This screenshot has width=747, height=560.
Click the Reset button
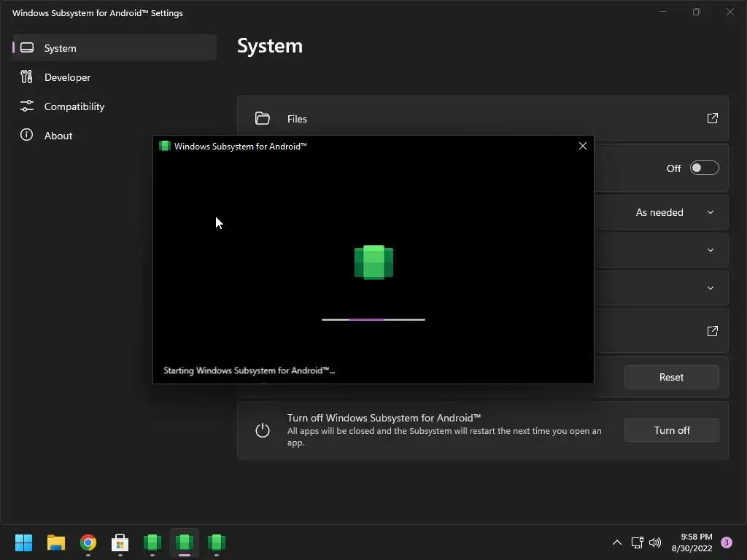(671, 377)
